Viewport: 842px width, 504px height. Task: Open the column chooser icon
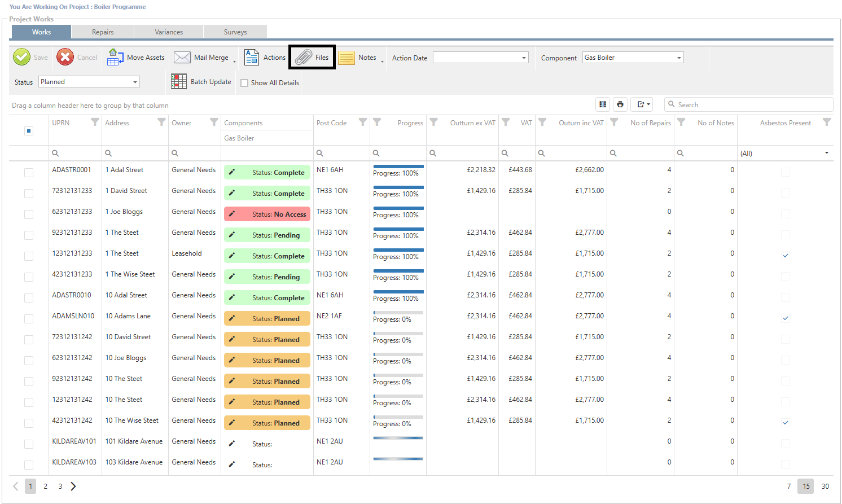603,104
